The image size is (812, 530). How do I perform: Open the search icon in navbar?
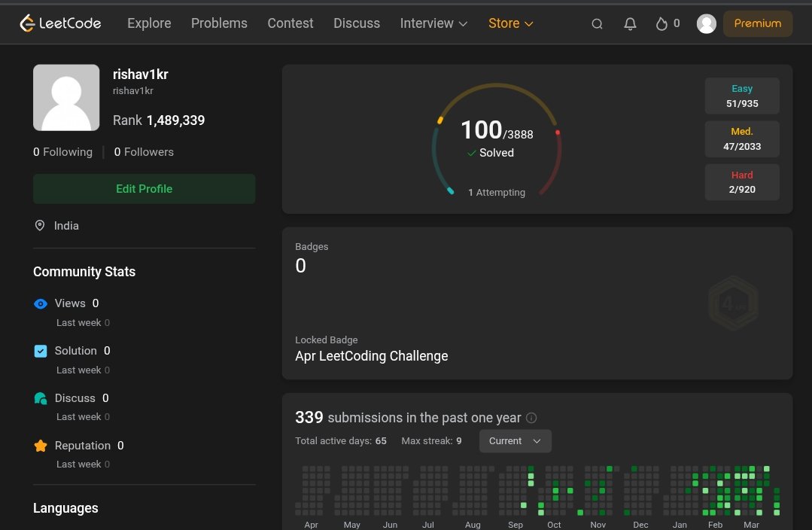(597, 24)
